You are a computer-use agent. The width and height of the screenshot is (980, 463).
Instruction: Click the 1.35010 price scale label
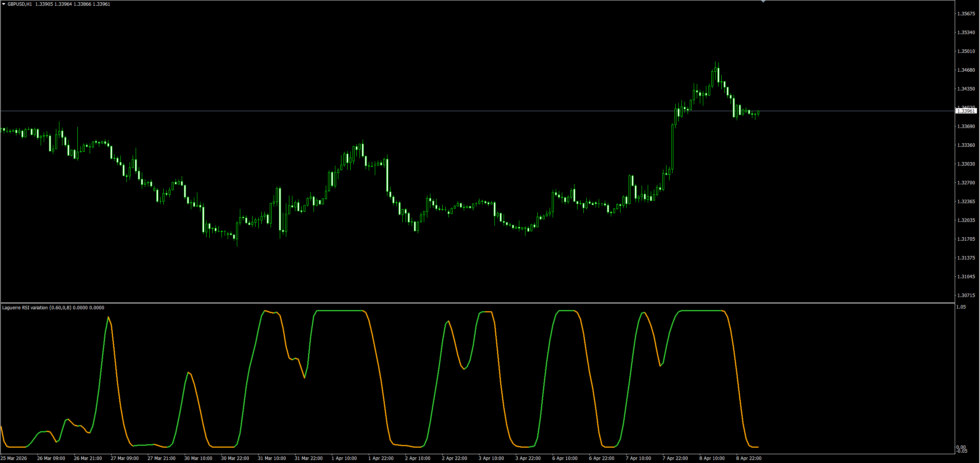click(966, 51)
